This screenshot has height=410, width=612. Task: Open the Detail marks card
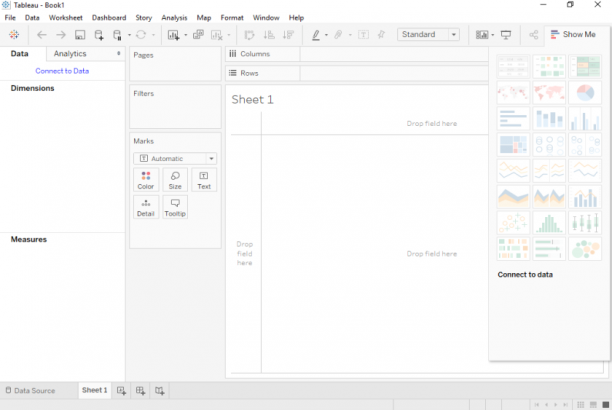146,207
